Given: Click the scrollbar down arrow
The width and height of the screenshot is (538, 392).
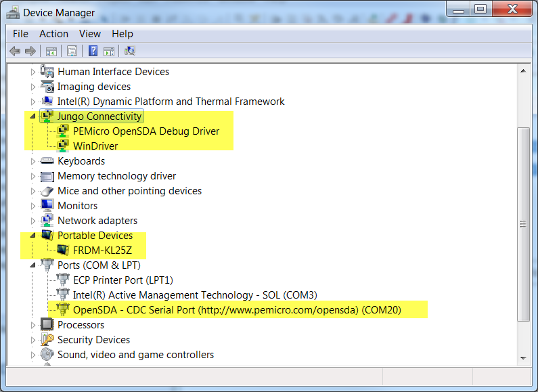Looking at the screenshot, I should (523, 358).
